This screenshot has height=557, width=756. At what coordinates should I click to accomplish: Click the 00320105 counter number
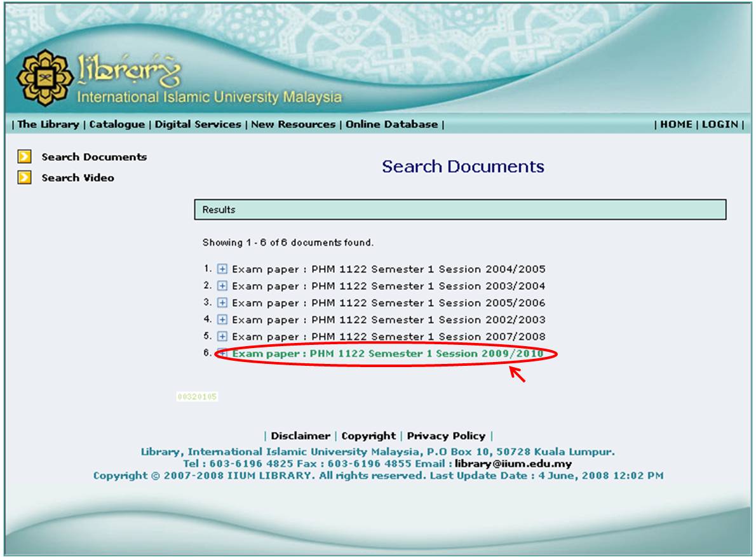(197, 396)
